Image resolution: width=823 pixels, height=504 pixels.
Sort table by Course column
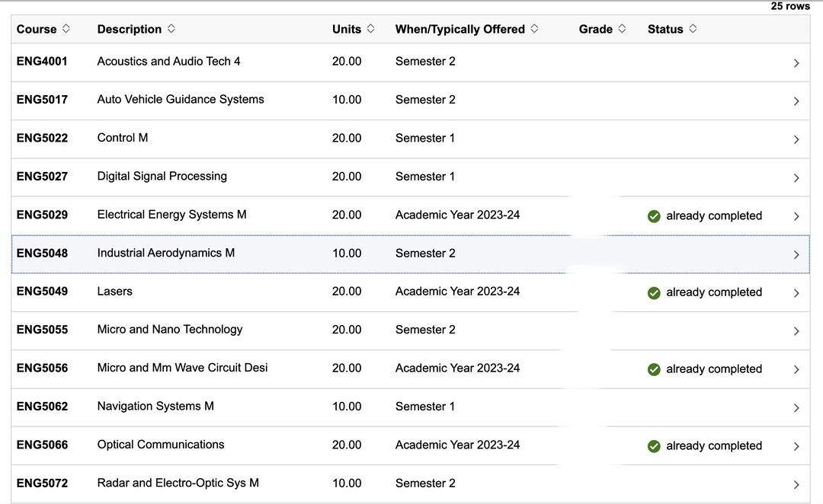(x=66, y=29)
